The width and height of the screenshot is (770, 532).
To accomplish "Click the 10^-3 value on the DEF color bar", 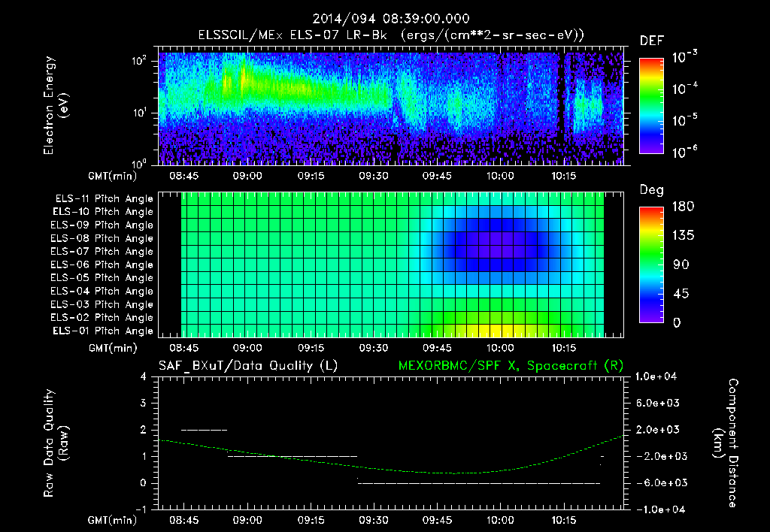I will (x=684, y=57).
